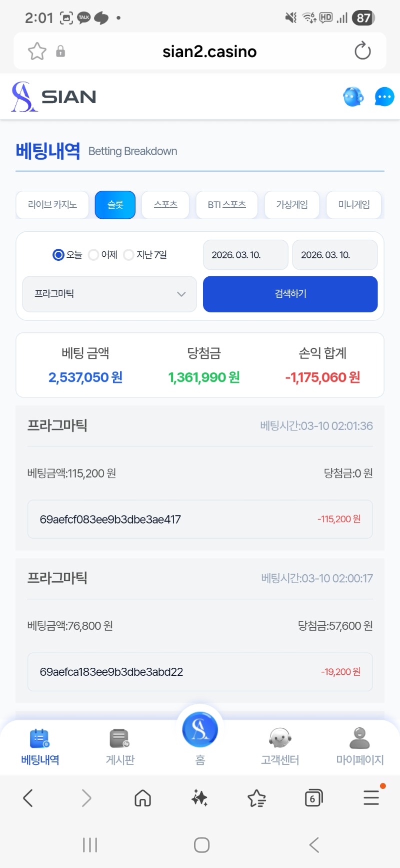Image resolution: width=400 pixels, height=868 pixels.
Task: Tap the support agent headset icon
Action: click(353, 97)
